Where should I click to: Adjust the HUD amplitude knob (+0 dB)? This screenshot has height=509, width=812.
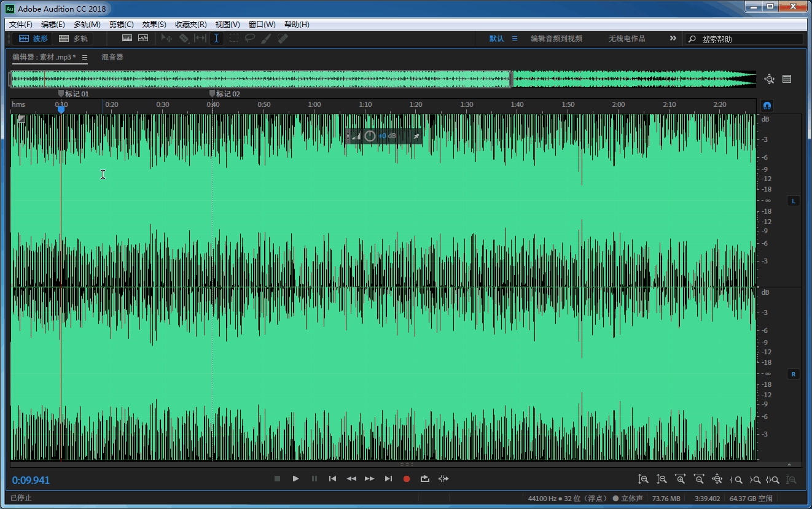point(370,136)
